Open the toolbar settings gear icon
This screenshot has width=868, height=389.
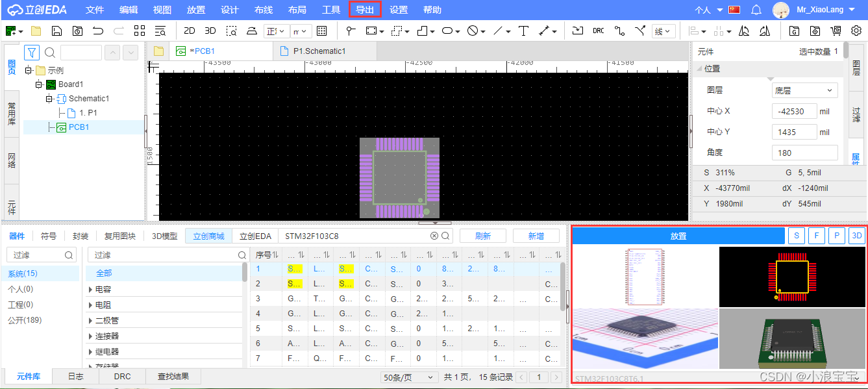[x=856, y=31]
